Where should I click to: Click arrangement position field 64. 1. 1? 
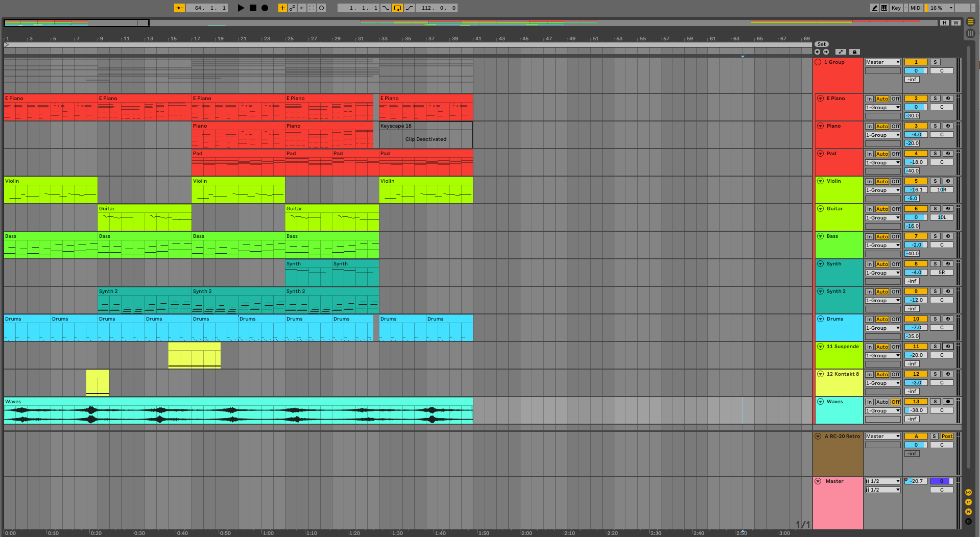click(x=207, y=8)
